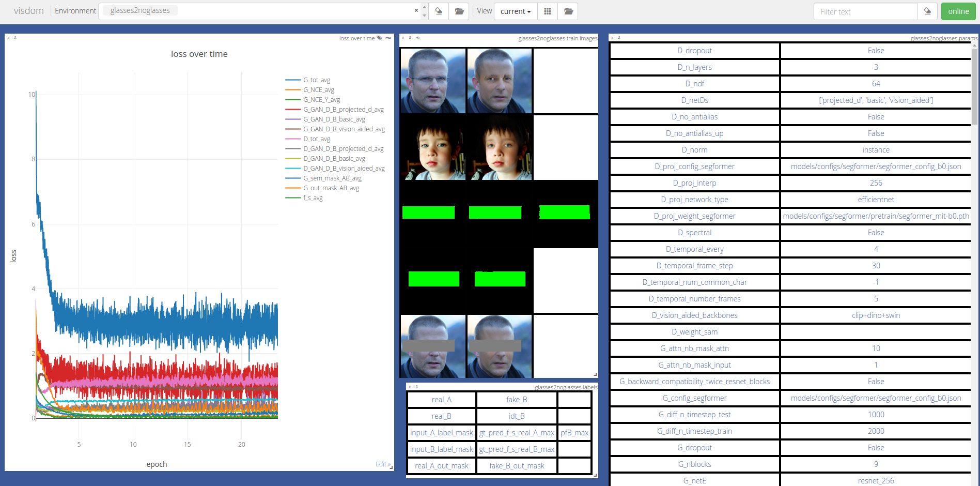Click 'fake_B' cell in labels table
The width and height of the screenshot is (980, 486).
pos(517,400)
